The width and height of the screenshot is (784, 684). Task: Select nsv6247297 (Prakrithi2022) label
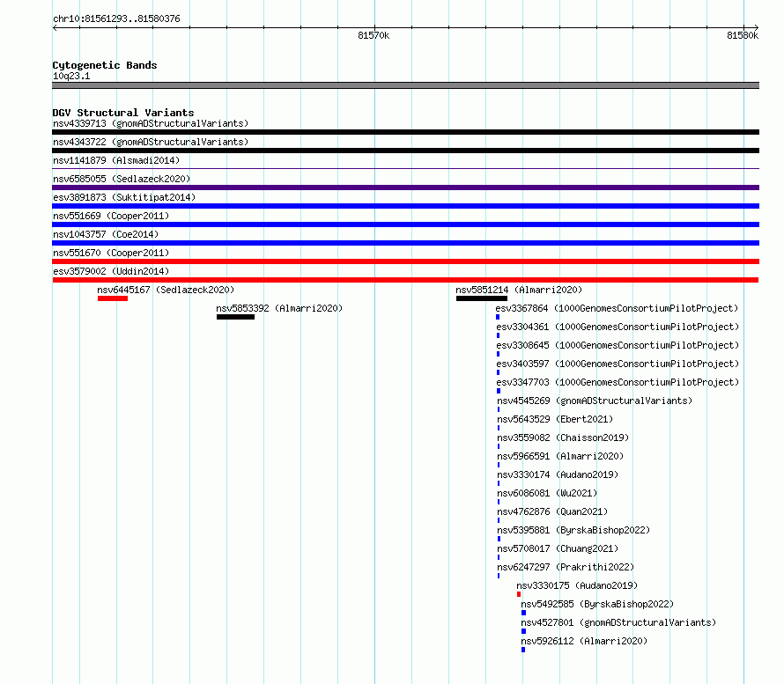click(566, 567)
